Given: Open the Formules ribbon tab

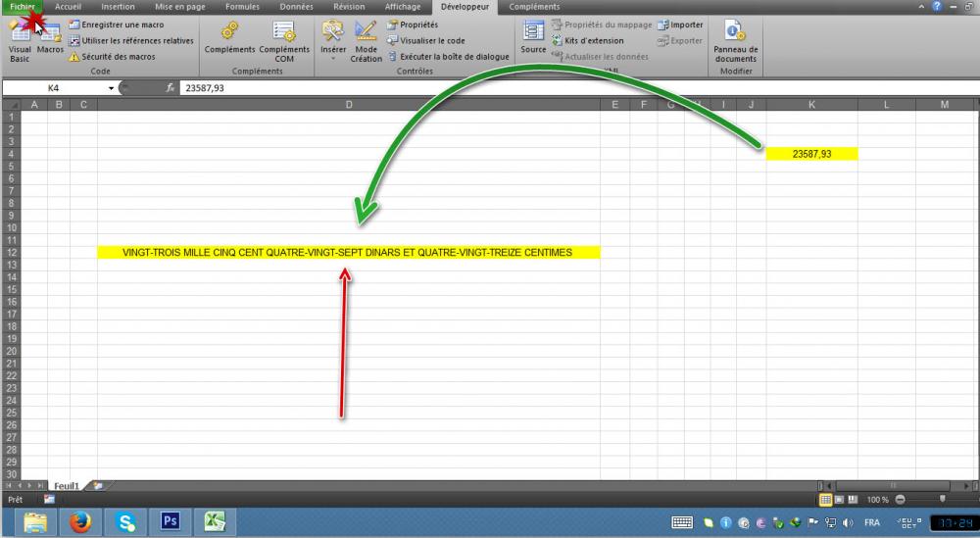Looking at the screenshot, I should tap(242, 6).
